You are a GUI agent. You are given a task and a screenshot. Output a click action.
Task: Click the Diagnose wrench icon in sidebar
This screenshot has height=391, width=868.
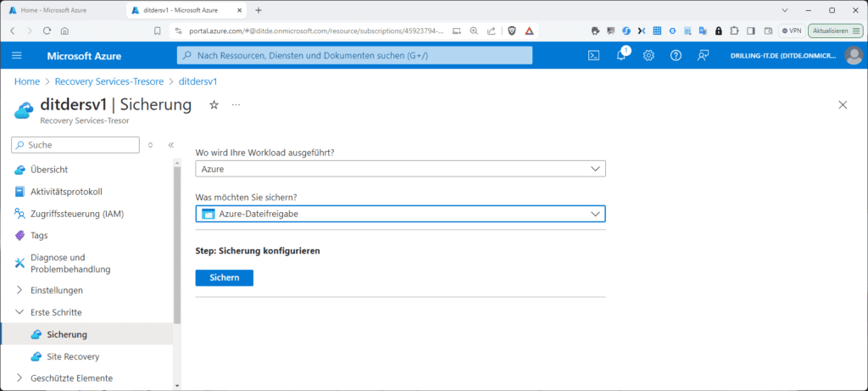[20, 263]
